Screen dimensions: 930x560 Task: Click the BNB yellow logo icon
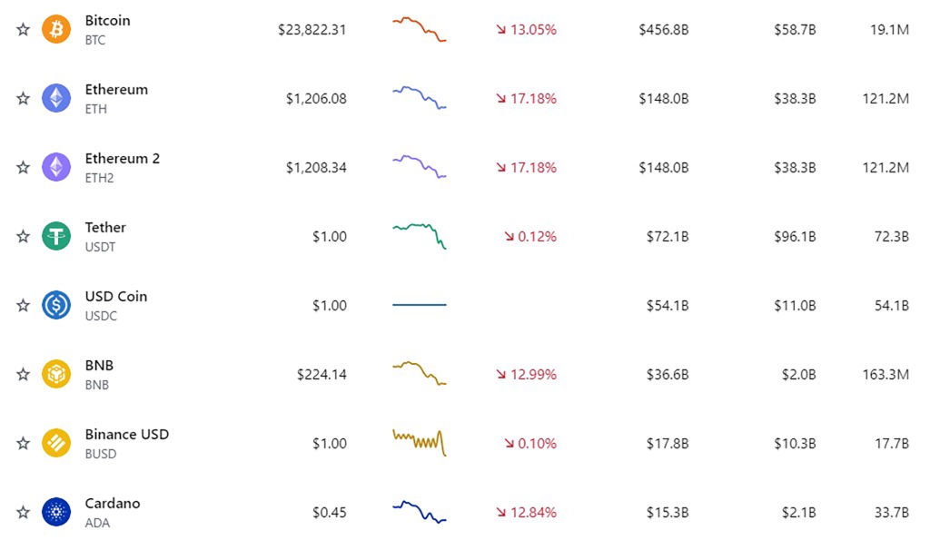coord(56,374)
